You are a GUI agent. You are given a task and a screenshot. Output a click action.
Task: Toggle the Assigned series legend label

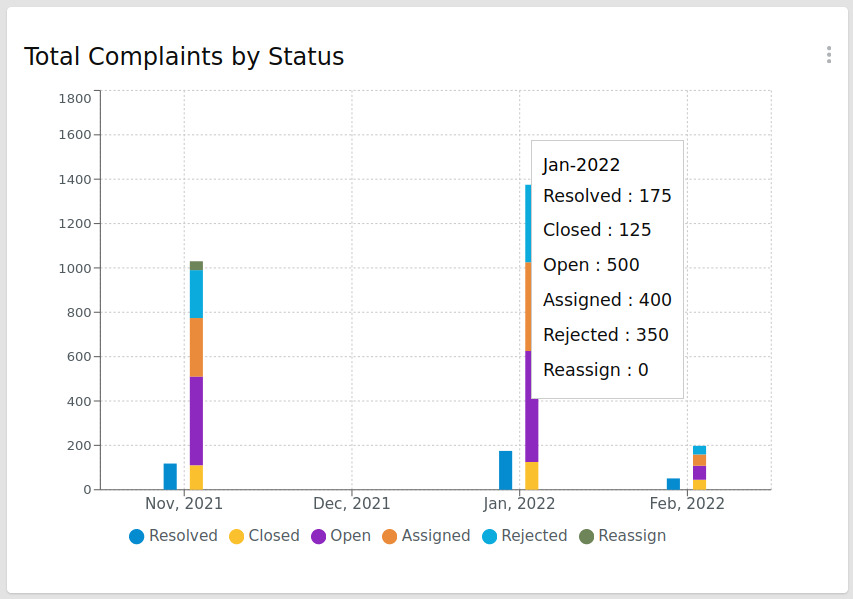(x=435, y=536)
